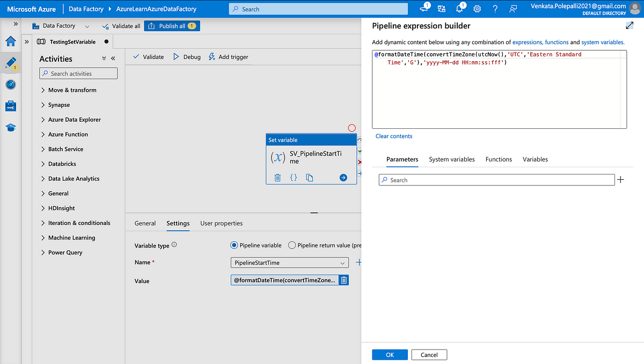Expand the Azure Data Explorer group
The image size is (644, 364).
(x=71, y=120)
